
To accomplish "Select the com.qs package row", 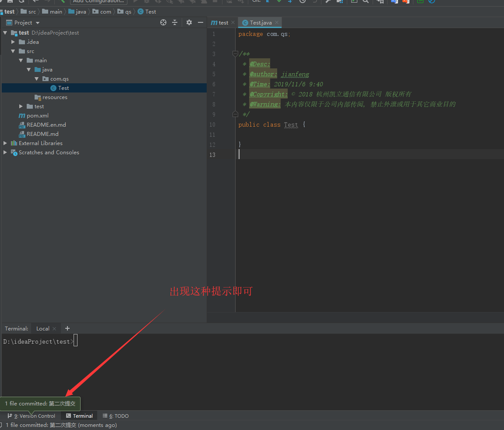I will (x=104, y=79).
